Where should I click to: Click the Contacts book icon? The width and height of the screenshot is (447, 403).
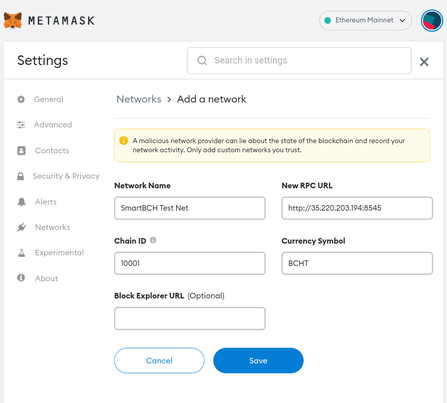pos(21,151)
